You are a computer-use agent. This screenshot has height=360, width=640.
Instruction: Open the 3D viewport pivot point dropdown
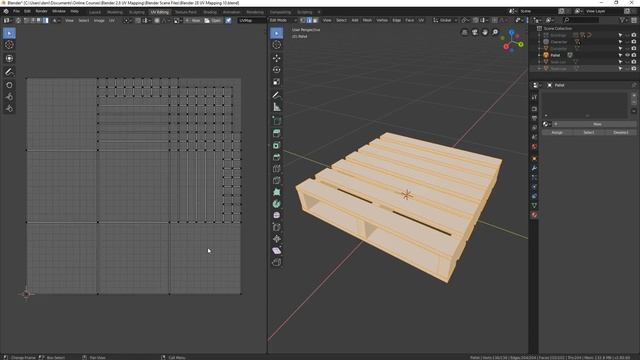tap(465, 20)
